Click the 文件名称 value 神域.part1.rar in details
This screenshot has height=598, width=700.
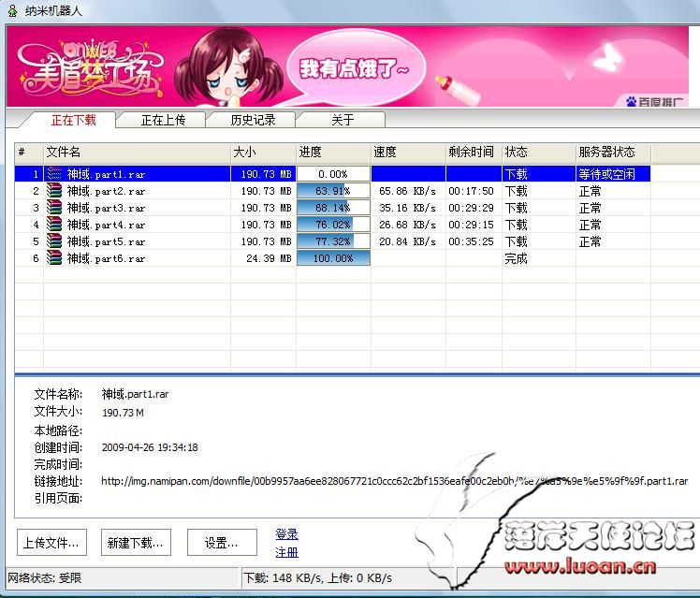(136, 394)
